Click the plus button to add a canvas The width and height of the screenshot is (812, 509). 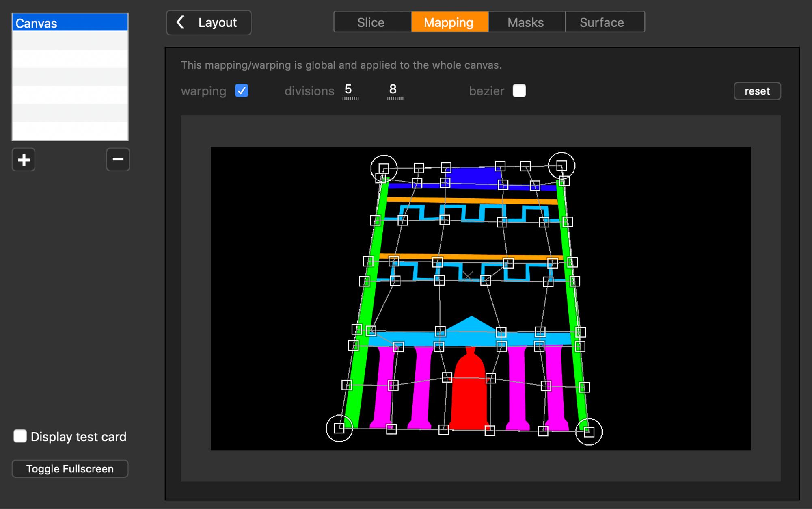[24, 160]
